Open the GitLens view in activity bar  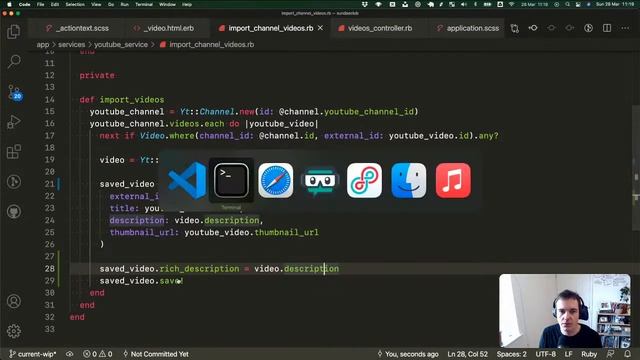tap(13, 182)
